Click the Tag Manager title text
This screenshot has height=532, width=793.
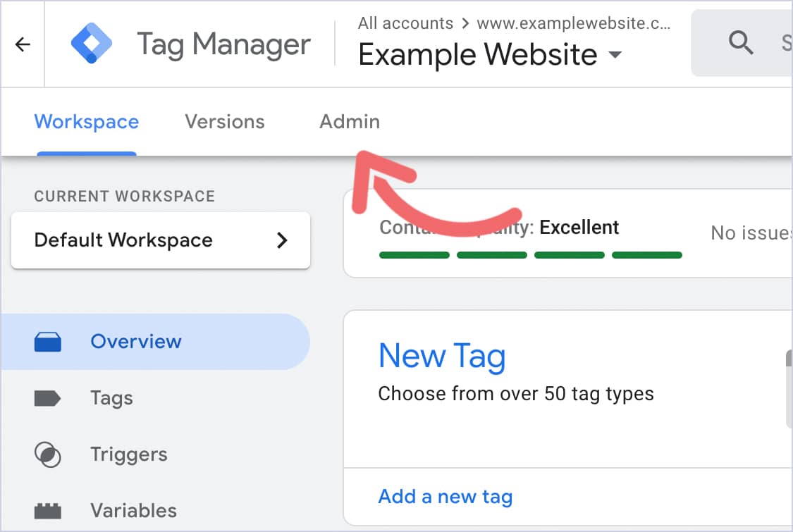(x=223, y=44)
